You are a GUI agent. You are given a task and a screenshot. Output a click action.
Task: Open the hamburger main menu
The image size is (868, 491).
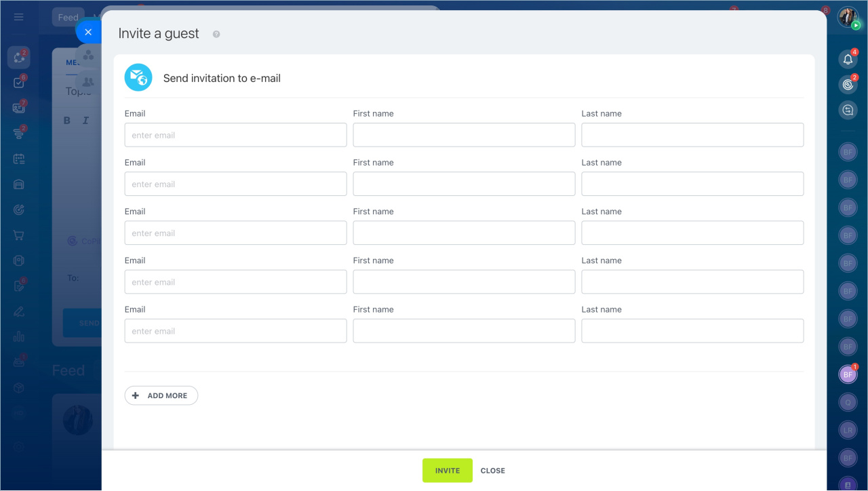point(18,17)
